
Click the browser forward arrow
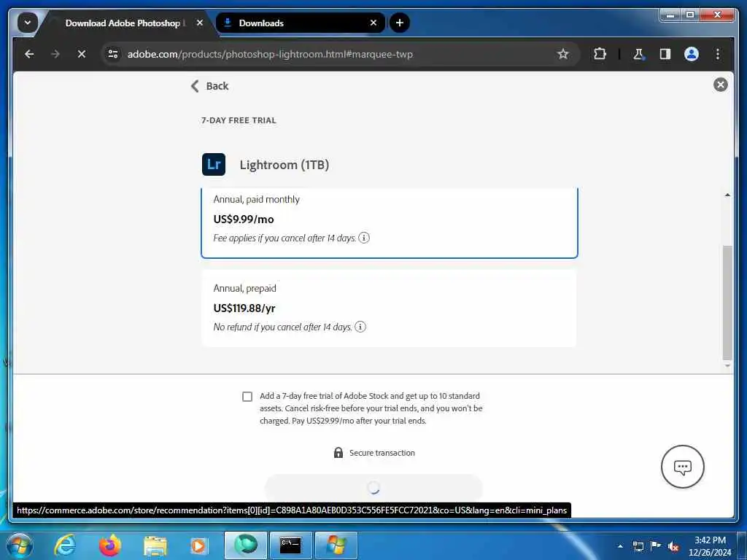(x=55, y=54)
